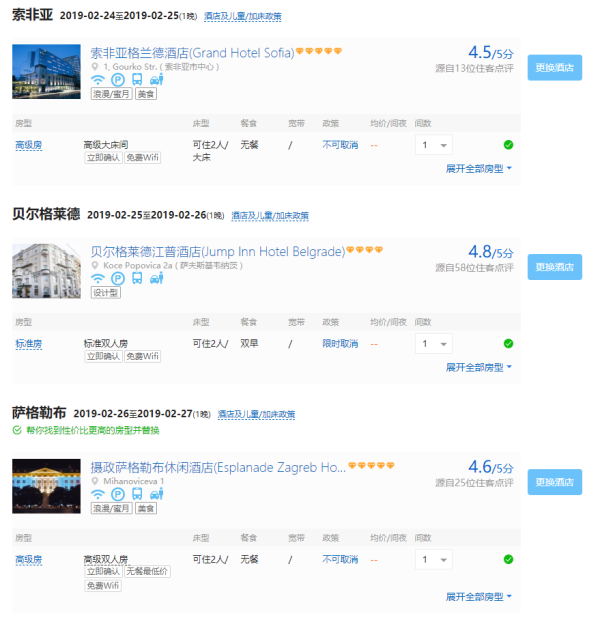Expand all room types for Jump Inn Belgrade
Image resolution: width=600 pixels, height=618 pixels.
pos(479,367)
